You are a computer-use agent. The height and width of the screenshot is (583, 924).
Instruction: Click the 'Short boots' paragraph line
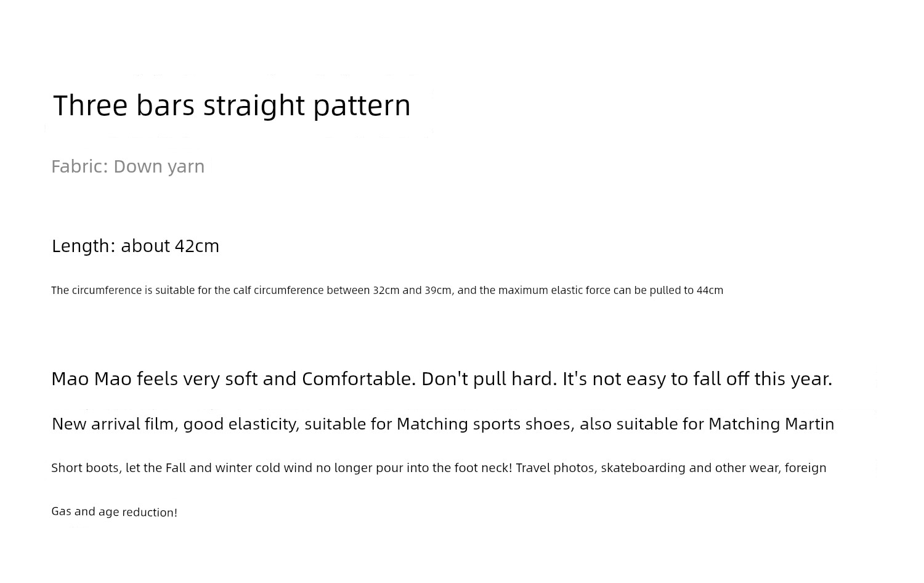[x=439, y=468]
